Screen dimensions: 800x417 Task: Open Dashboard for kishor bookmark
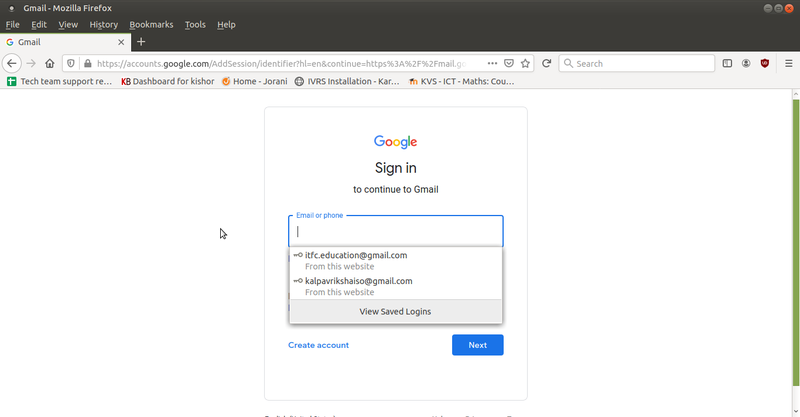(x=168, y=82)
